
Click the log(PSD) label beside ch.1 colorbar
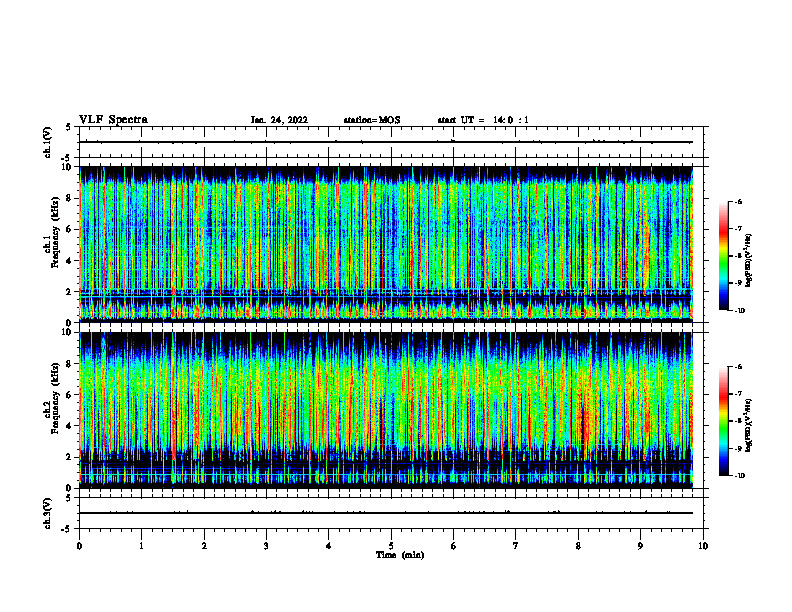pos(749,261)
